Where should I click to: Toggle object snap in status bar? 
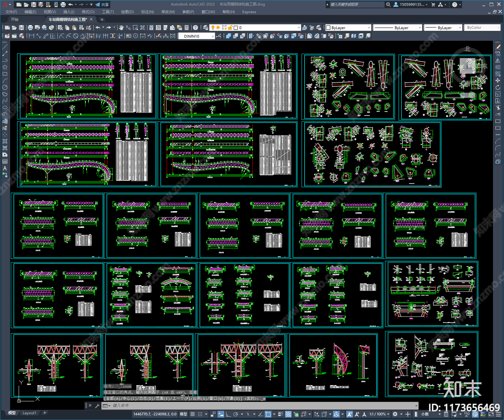tap(268, 414)
